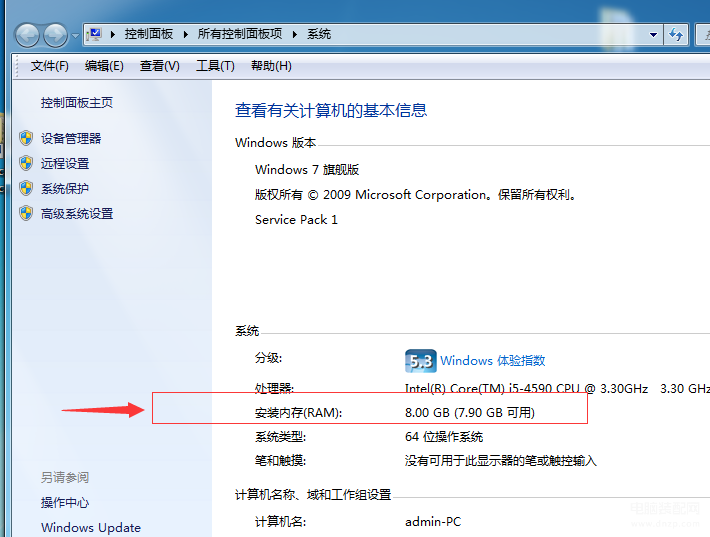Click the 8.00 GB (7.90 GB 可用) value
The height and width of the screenshot is (537, 710).
pyautogui.click(x=470, y=412)
